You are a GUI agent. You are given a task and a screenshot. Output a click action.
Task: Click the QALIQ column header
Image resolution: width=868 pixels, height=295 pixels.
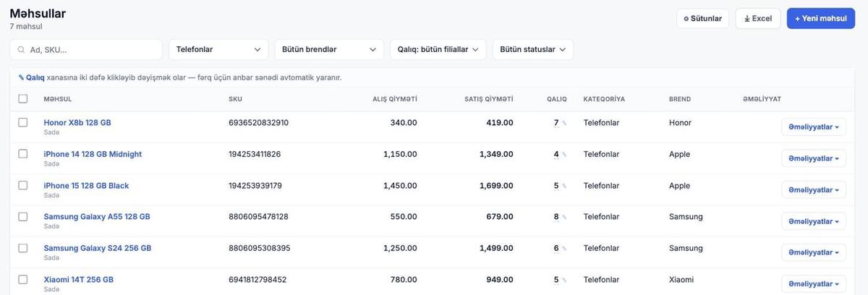coord(557,99)
